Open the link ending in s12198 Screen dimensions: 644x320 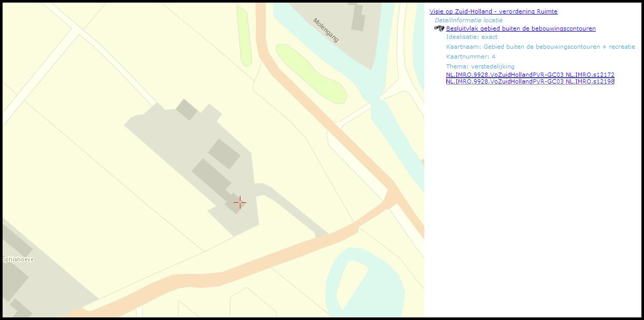coord(530,81)
